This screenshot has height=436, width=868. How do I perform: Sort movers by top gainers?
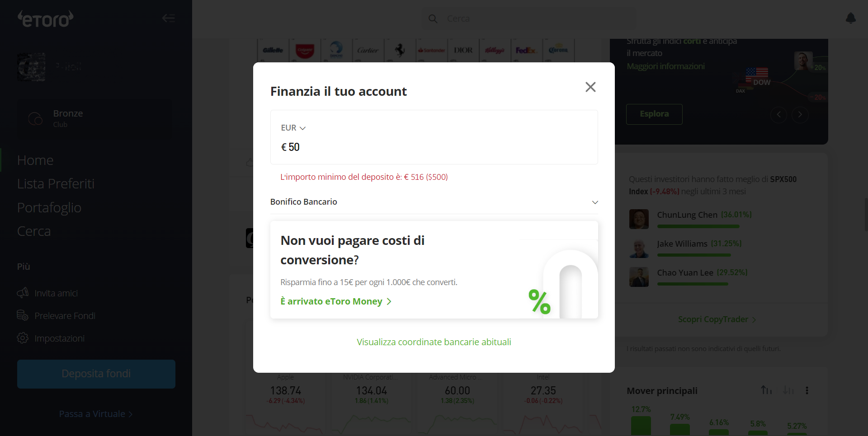pos(766,390)
